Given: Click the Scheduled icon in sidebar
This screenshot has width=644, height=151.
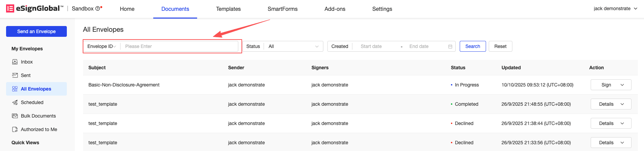Looking at the screenshot, I should pos(15,102).
